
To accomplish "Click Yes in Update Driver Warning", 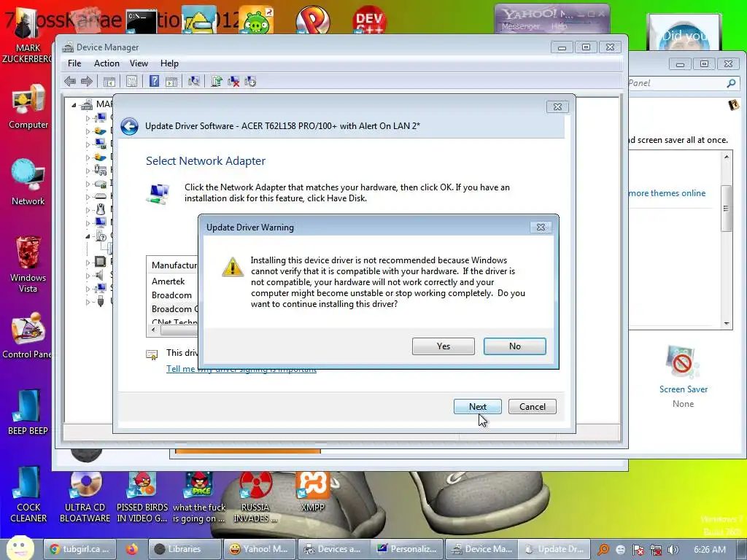I will pyautogui.click(x=443, y=346).
